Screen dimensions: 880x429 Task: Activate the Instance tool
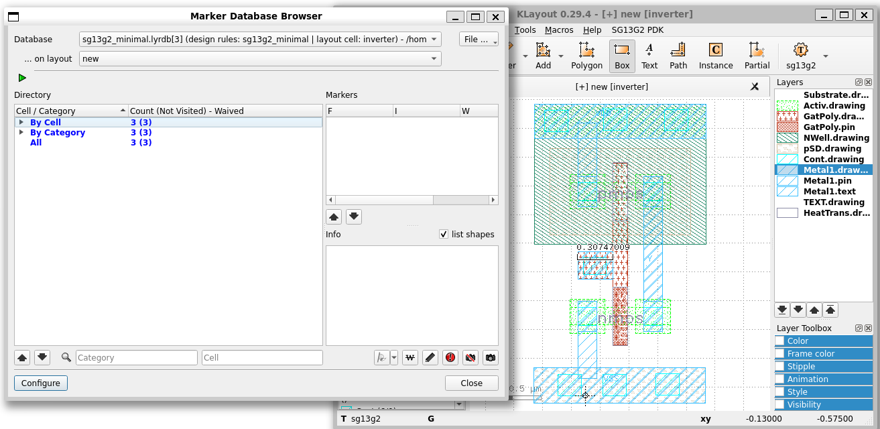[715, 56]
